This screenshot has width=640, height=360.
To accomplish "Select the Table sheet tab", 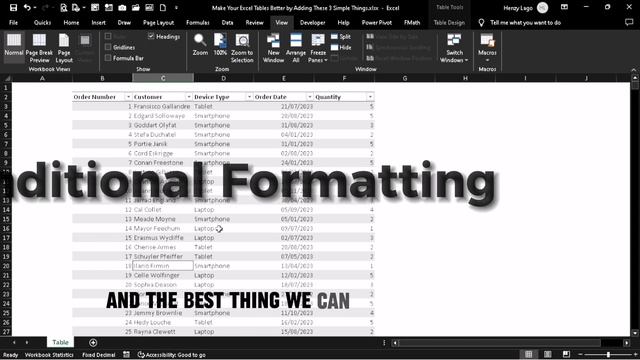I will point(60,342).
